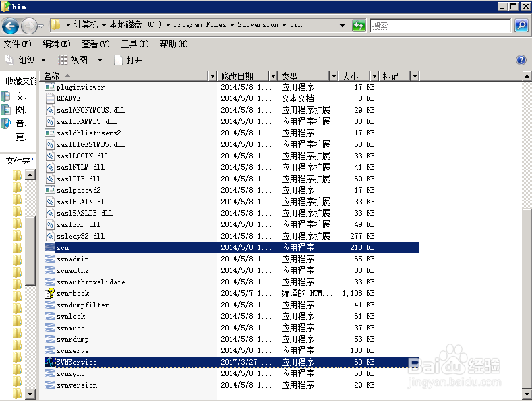Select the svnrdump file name
Screen dimensions: 532x401
click(73, 339)
